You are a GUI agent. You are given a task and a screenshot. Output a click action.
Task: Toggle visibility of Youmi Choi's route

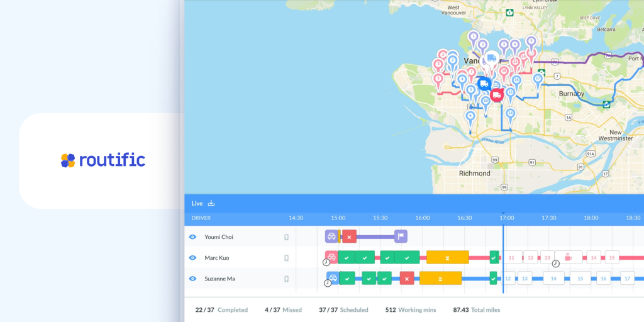coord(193,237)
